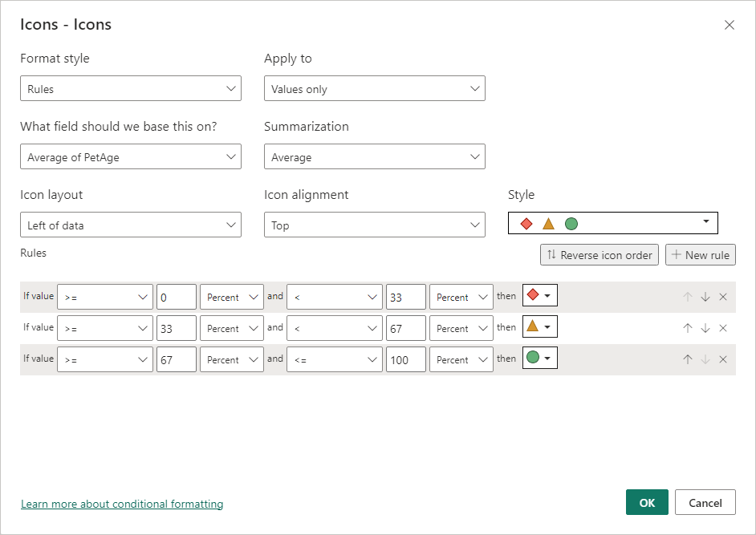This screenshot has width=756, height=535.
Task: Move the third rule up
Action: coord(688,359)
